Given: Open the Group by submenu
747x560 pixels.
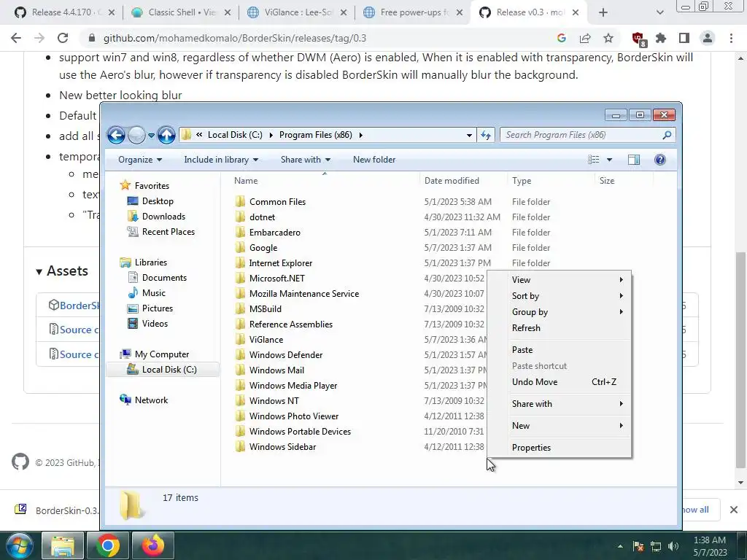Looking at the screenshot, I should [x=568, y=312].
